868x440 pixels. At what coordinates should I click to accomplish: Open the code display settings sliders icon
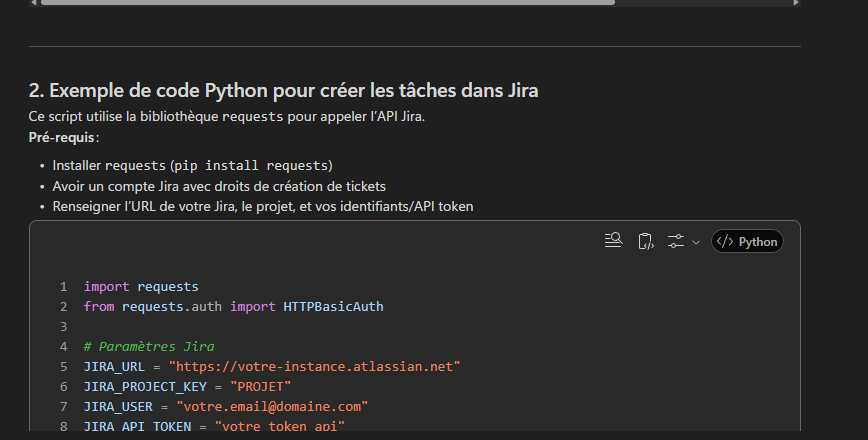click(676, 241)
